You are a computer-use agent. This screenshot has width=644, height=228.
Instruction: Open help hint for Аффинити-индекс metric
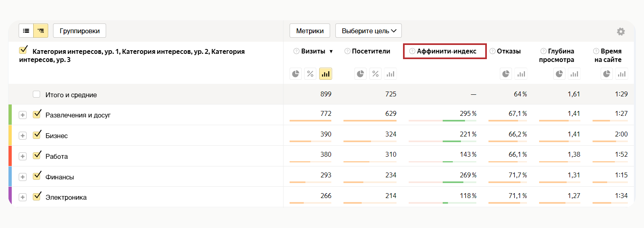click(x=412, y=51)
